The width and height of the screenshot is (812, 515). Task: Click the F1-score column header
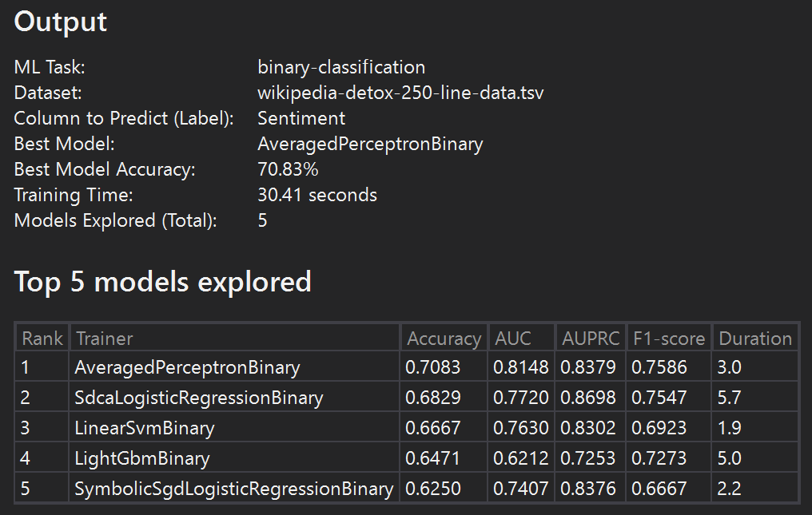click(x=668, y=339)
